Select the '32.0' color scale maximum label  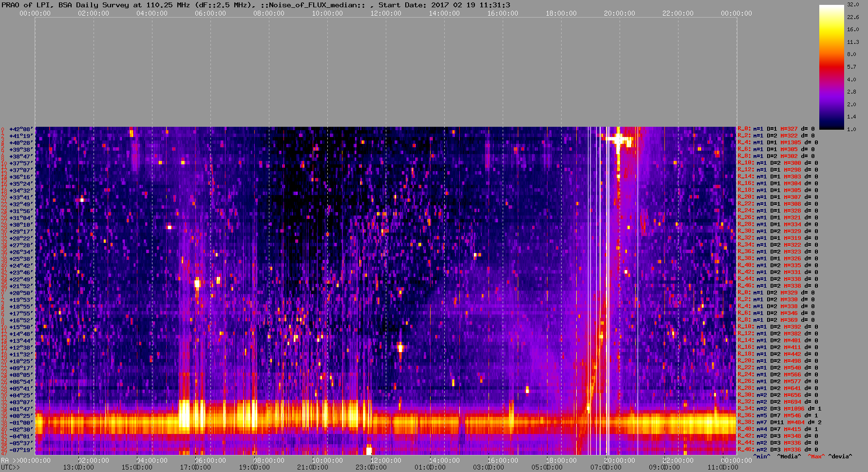853,4
